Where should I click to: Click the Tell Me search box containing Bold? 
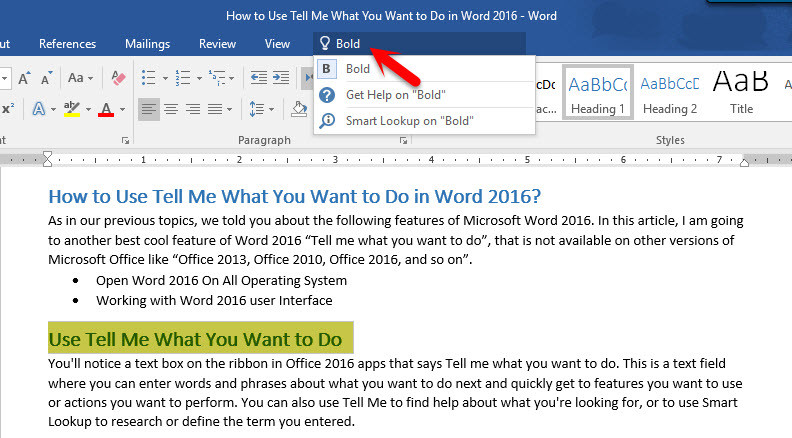tap(419, 43)
